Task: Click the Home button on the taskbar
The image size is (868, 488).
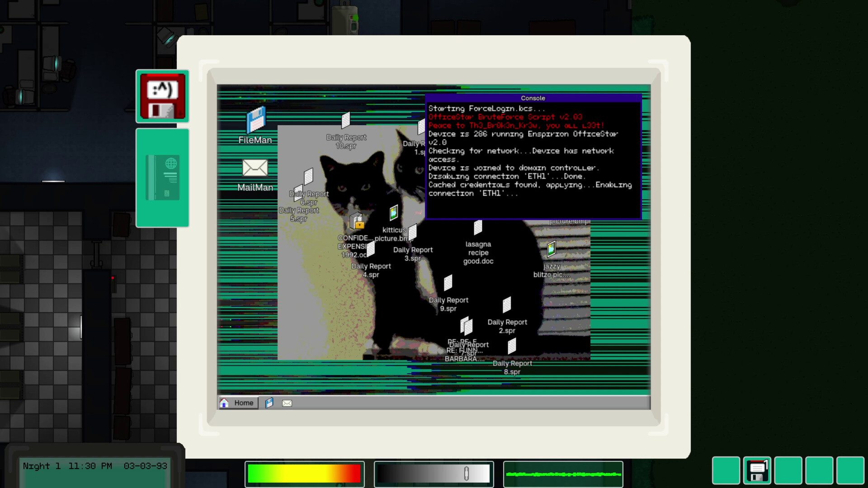Action: click(238, 403)
